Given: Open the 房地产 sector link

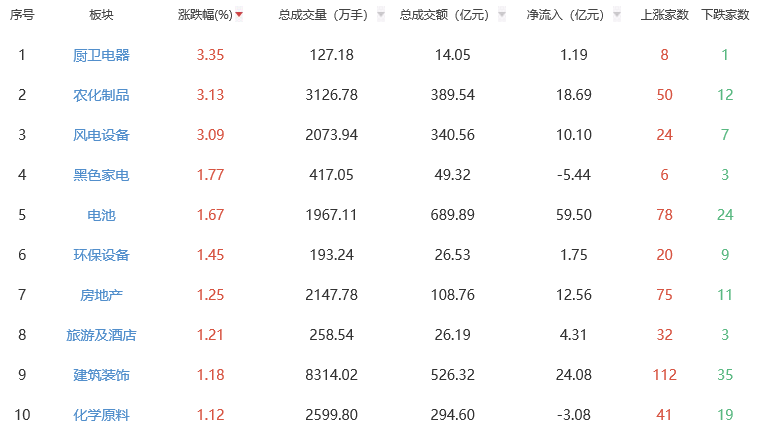Looking at the screenshot, I should tap(102, 295).
